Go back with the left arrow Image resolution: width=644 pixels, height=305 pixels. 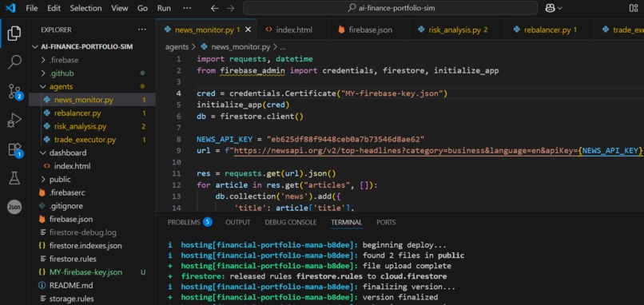(x=214, y=8)
